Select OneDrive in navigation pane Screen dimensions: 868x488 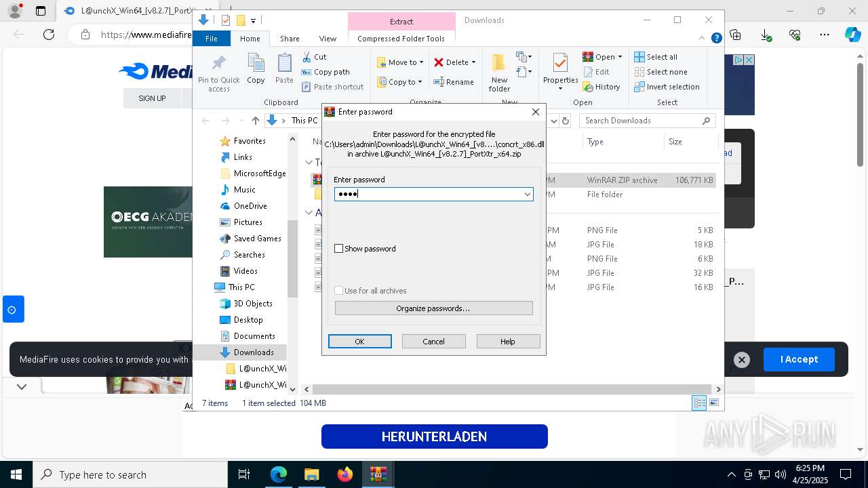coord(250,206)
